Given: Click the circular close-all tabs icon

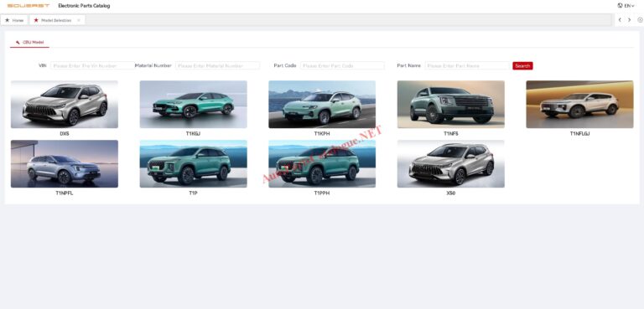Looking at the screenshot, I should 640,20.
